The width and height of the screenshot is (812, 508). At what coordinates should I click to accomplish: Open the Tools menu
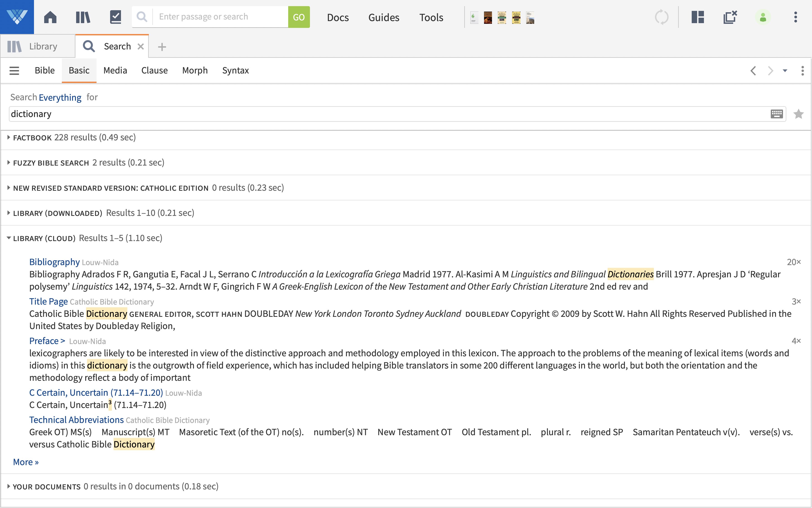click(431, 17)
